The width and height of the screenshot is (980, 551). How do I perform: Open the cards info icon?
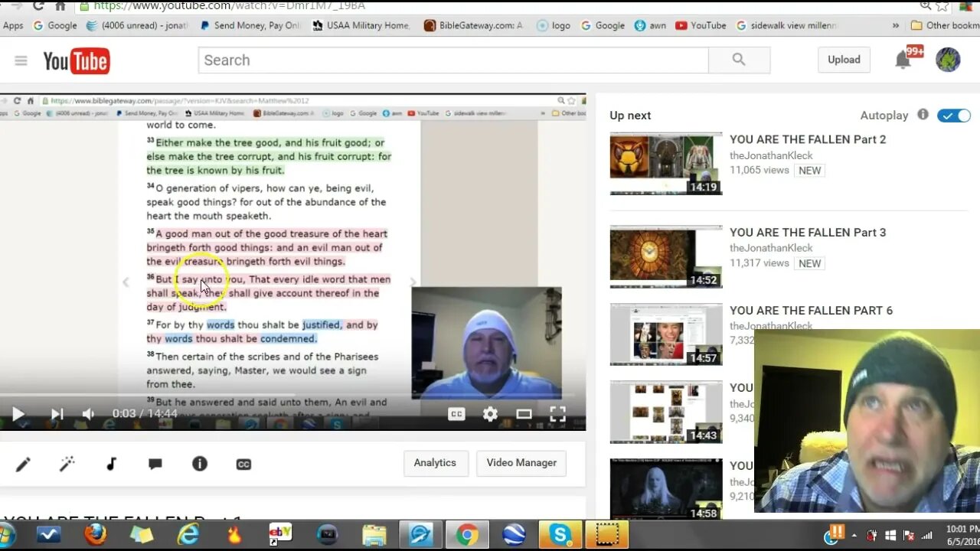point(200,464)
